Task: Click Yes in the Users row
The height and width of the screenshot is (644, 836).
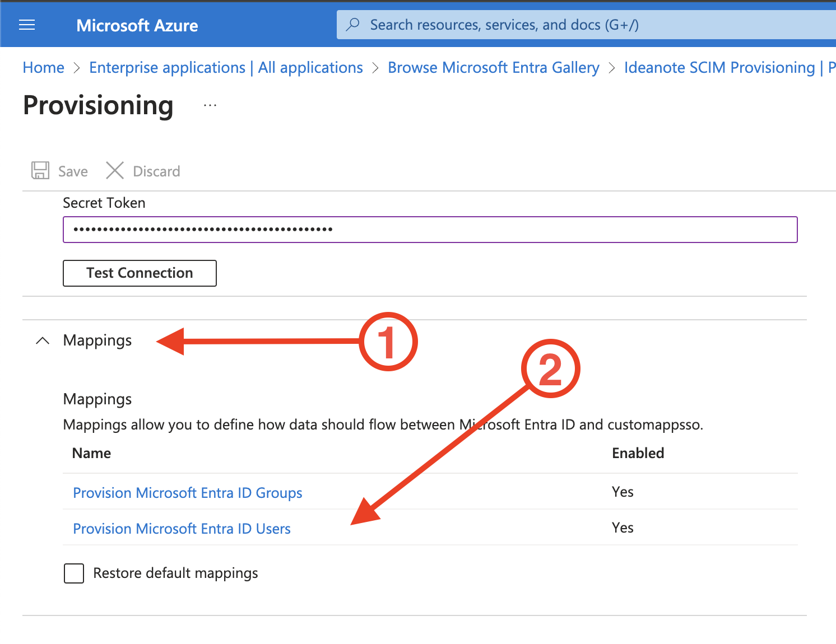Action: click(623, 528)
